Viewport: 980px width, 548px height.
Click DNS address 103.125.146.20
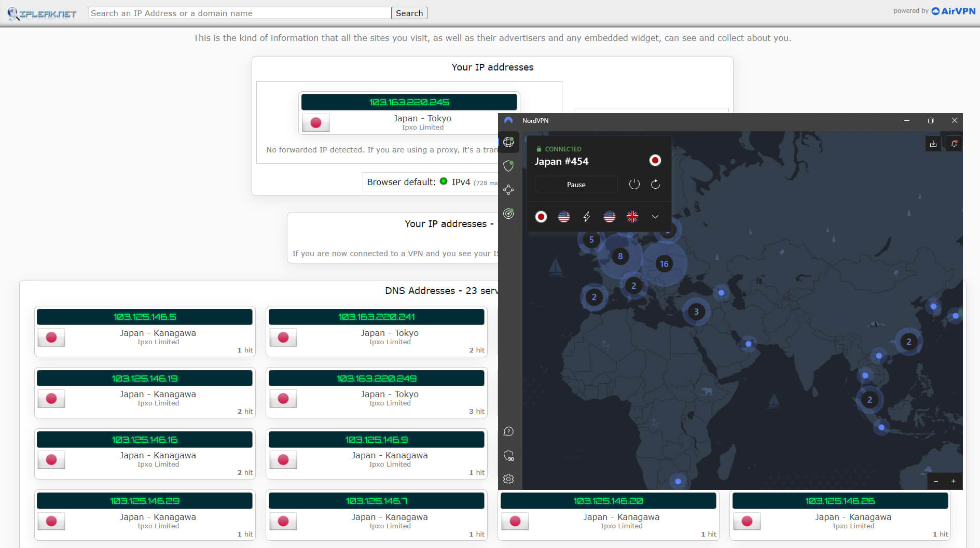[x=609, y=501]
